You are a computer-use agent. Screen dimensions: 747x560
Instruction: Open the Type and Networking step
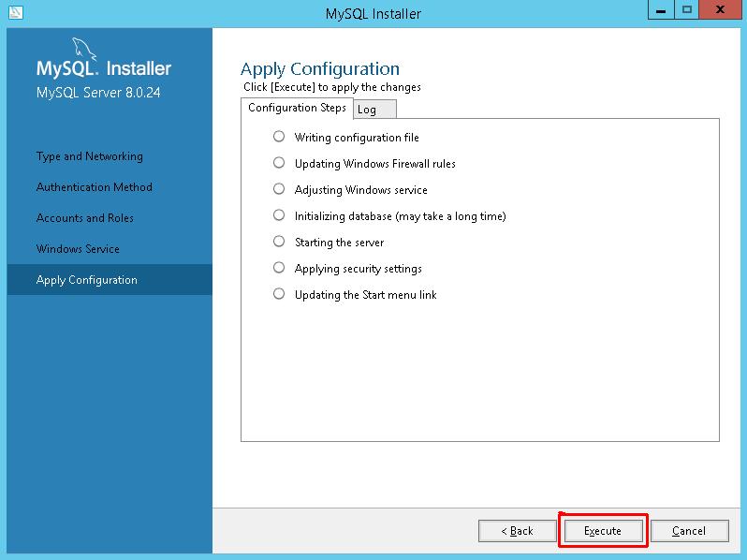90,156
